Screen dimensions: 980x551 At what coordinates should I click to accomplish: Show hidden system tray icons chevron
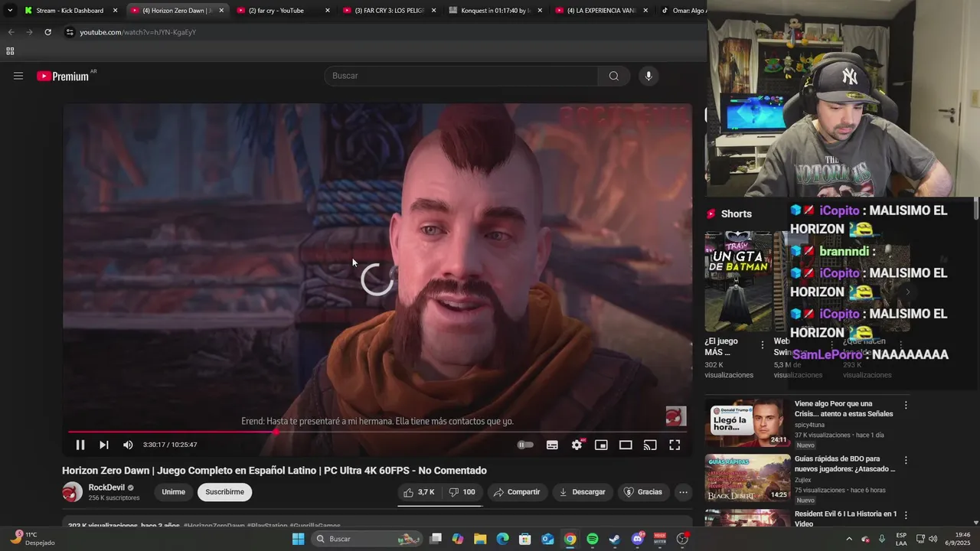[849, 539]
